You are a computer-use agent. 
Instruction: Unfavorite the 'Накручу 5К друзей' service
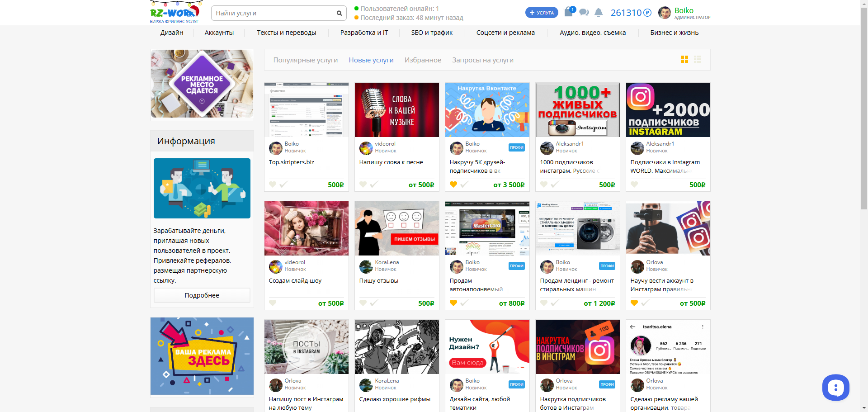(x=453, y=185)
